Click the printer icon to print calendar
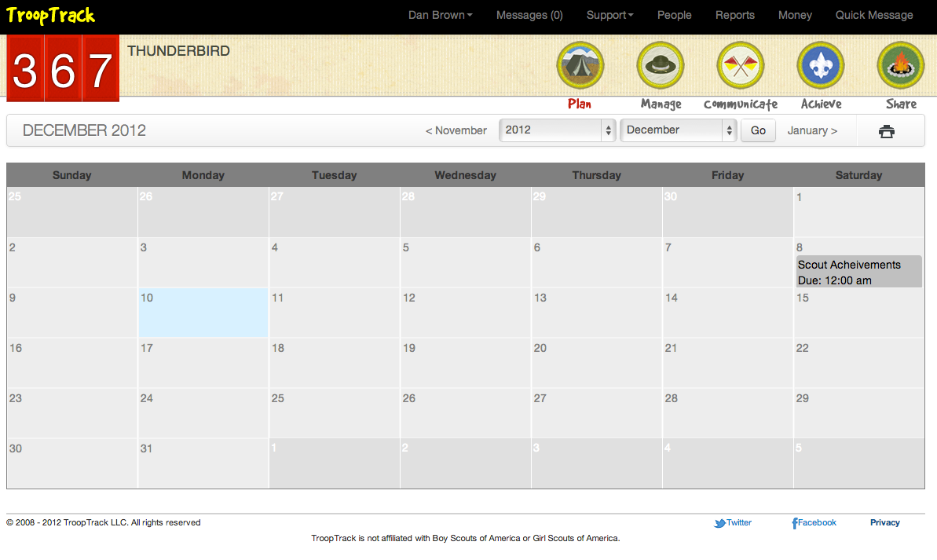 pyautogui.click(x=887, y=131)
